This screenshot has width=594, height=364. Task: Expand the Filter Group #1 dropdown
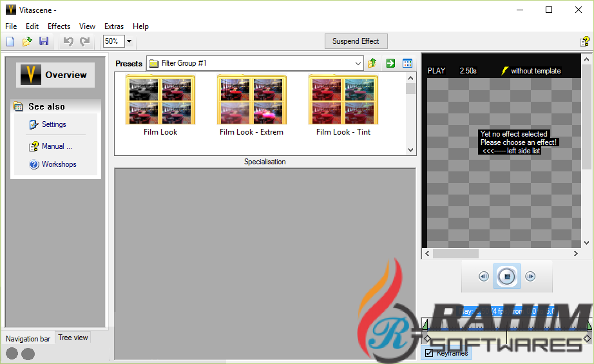(358, 64)
